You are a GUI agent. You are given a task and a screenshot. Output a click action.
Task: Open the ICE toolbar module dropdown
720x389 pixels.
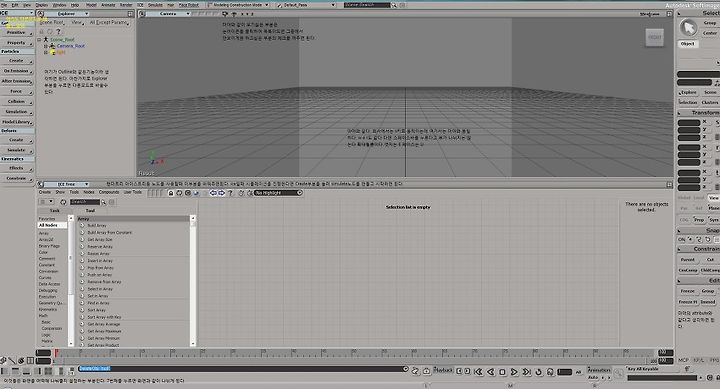pos(17,13)
